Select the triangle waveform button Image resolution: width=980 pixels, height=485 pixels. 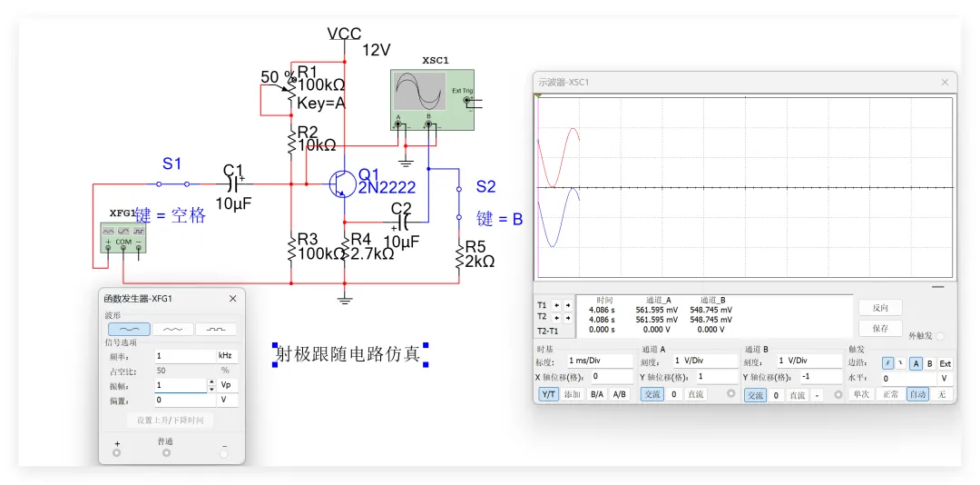(173, 329)
